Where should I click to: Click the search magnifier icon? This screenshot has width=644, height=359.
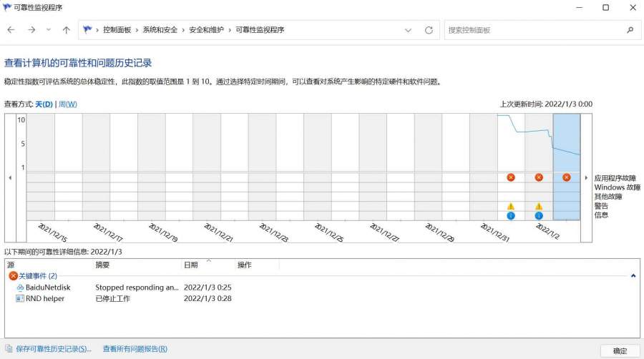(630, 30)
